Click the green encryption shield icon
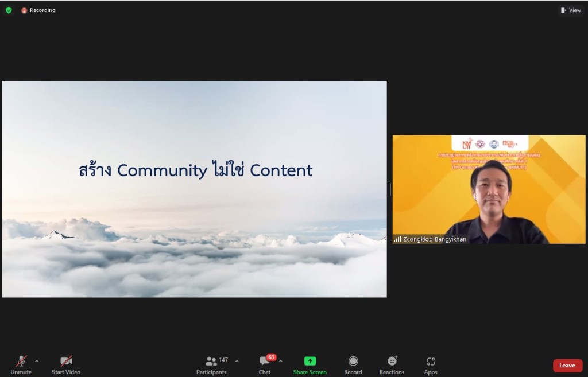This screenshot has width=588, height=377. point(9,10)
